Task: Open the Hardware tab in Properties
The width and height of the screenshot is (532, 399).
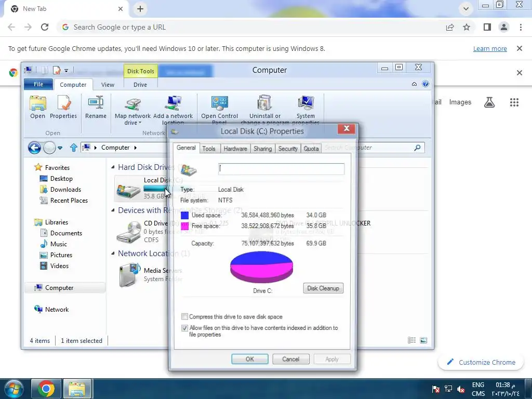Action: click(x=235, y=149)
